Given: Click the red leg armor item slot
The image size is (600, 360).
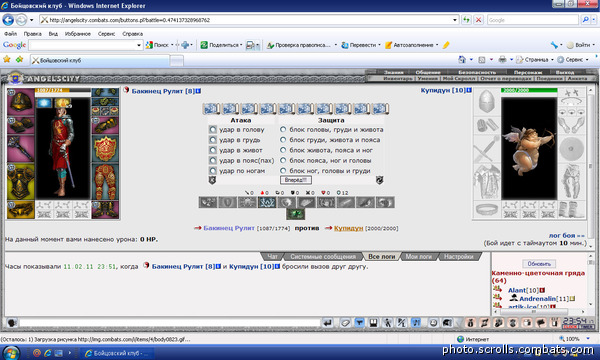Looking at the screenshot, I should click(105, 182).
